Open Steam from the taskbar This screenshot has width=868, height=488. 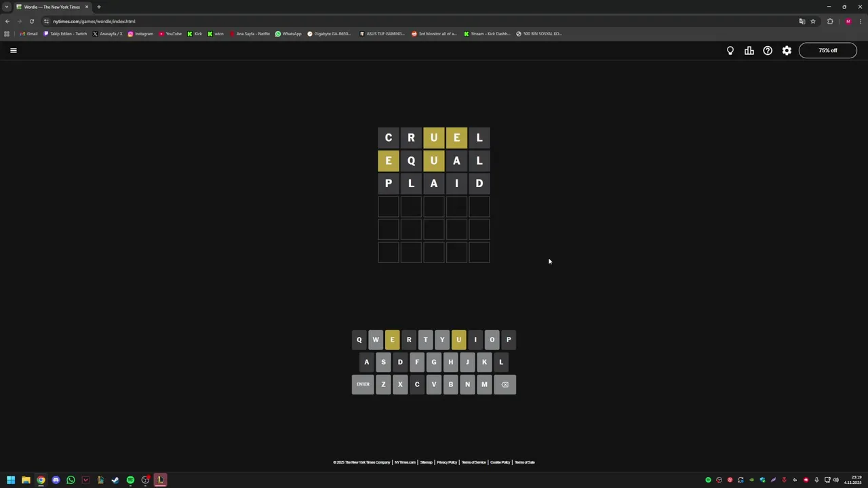115,480
